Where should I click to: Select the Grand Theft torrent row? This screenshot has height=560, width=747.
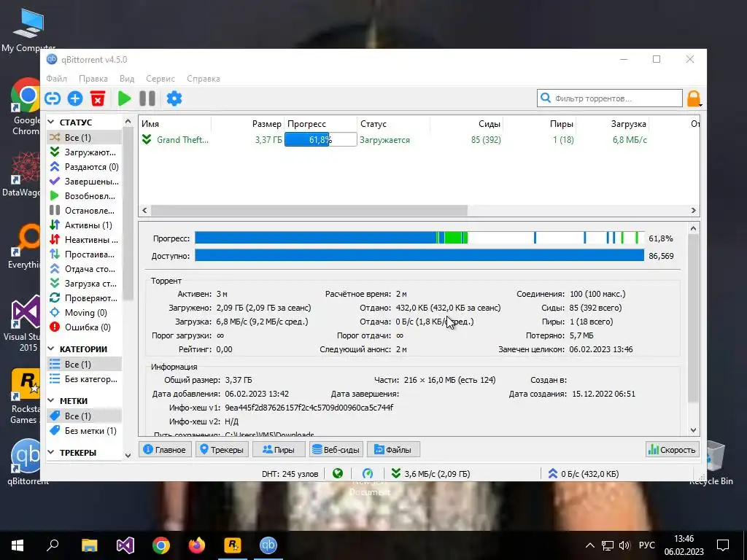[x=419, y=139]
